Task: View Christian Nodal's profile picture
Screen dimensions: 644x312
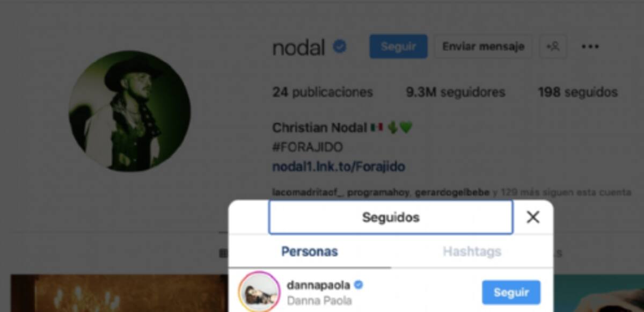Action: (x=129, y=112)
